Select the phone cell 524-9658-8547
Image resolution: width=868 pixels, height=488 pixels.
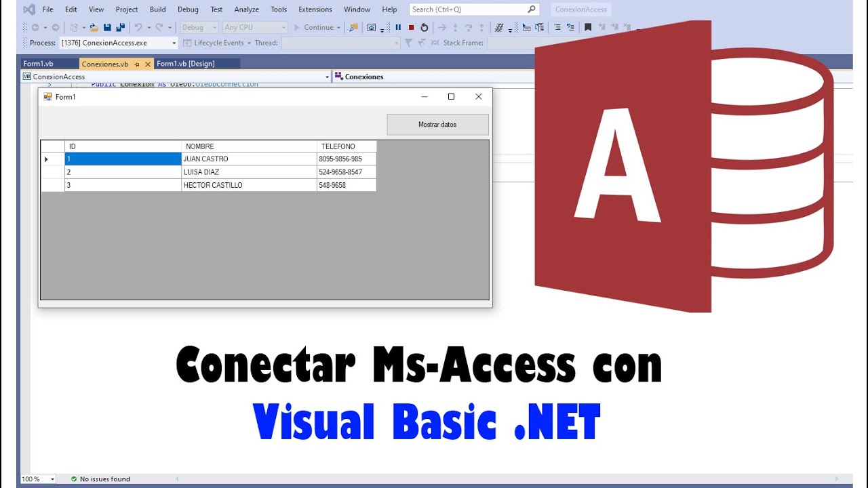tap(347, 172)
